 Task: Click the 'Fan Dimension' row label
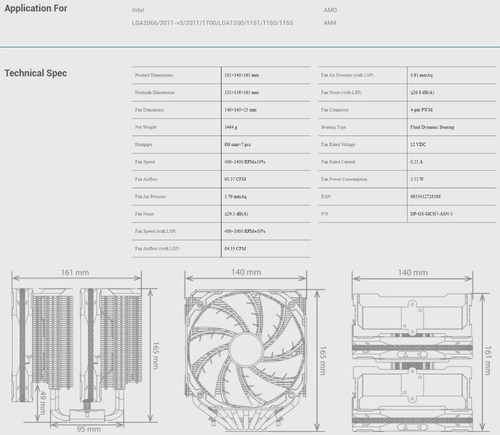pos(149,110)
